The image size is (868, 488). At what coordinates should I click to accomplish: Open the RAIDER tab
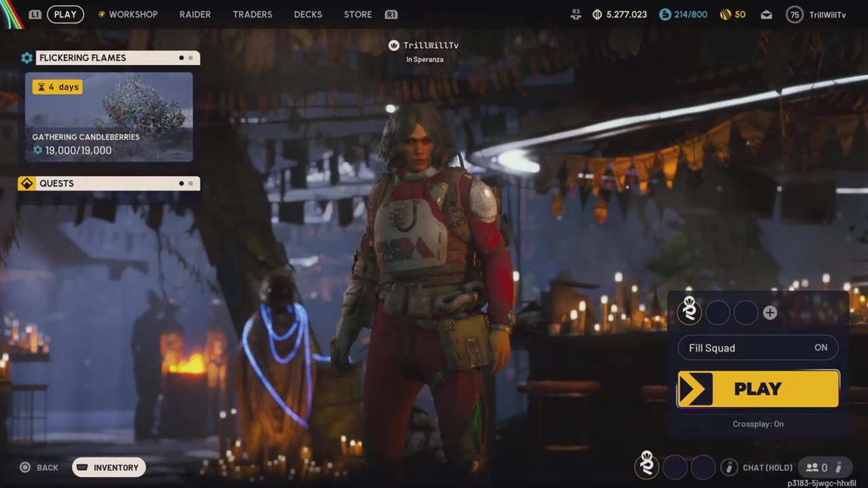195,14
